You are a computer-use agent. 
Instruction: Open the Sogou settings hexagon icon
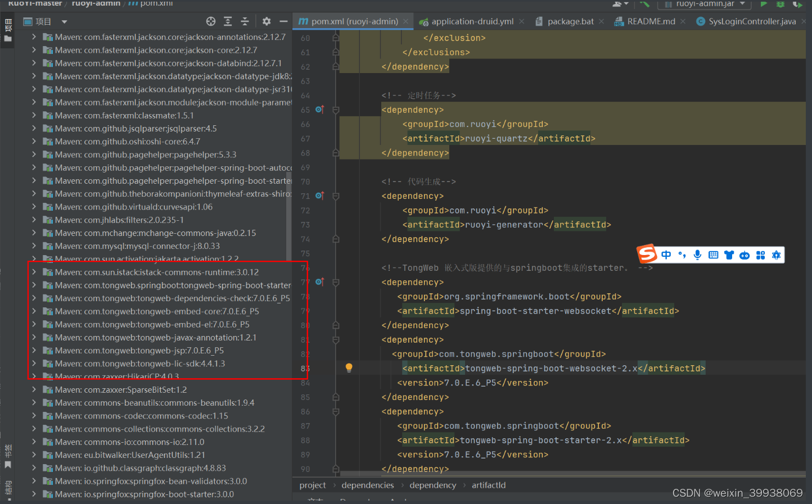(777, 255)
